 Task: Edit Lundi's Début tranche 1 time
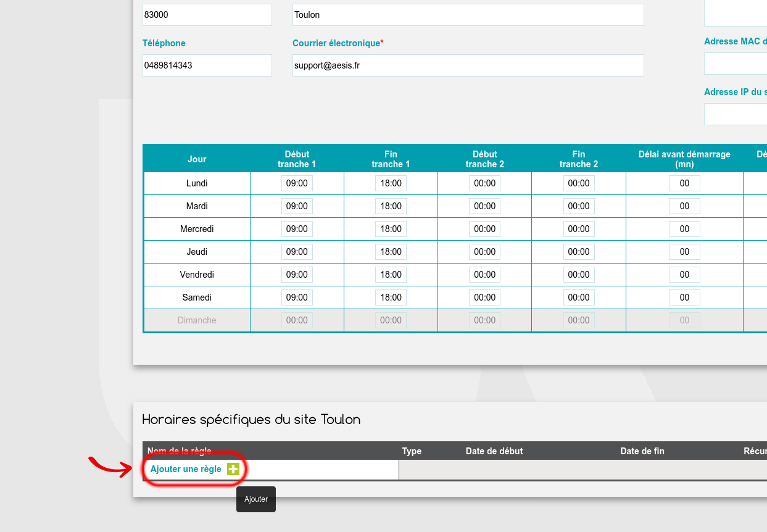coord(297,183)
